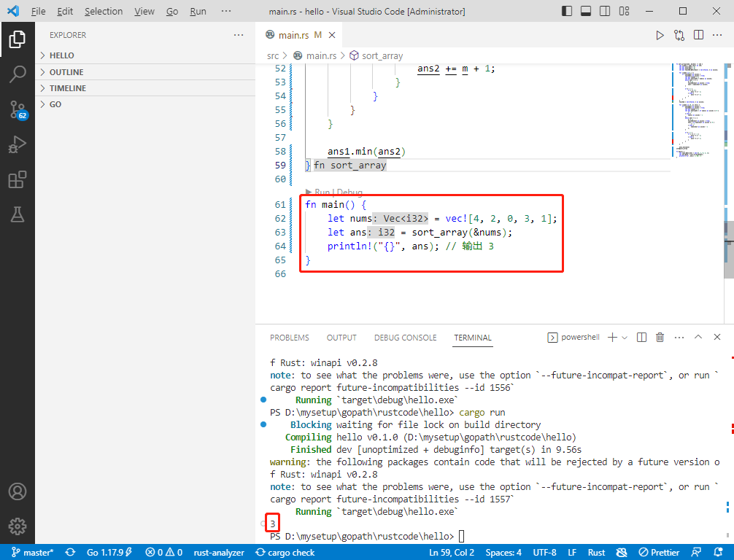Open Source Control with 62 changes
Viewport: 734px width, 560px height.
coord(18,109)
